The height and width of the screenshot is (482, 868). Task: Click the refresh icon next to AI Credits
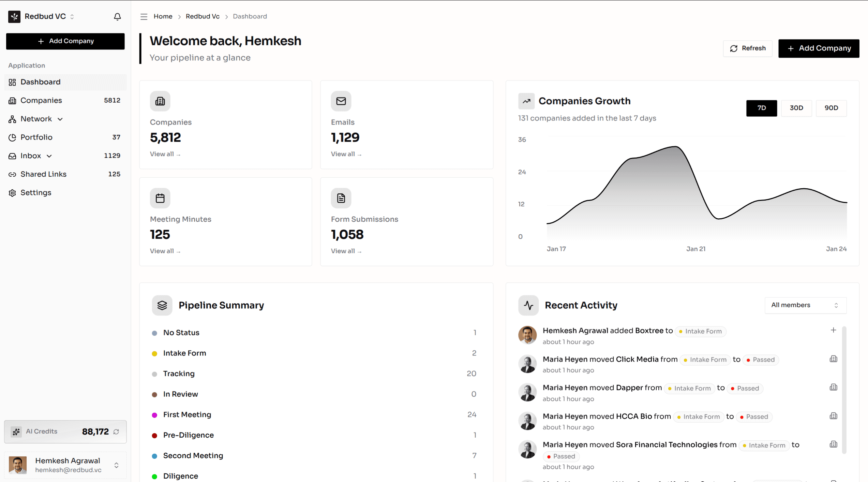click(x=116, y=432)
